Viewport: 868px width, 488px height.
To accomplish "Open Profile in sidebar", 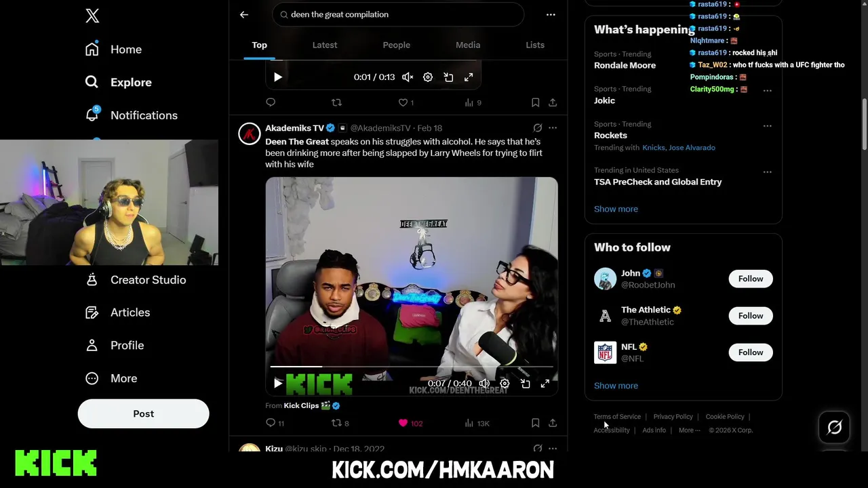I will tap(115, 346).
